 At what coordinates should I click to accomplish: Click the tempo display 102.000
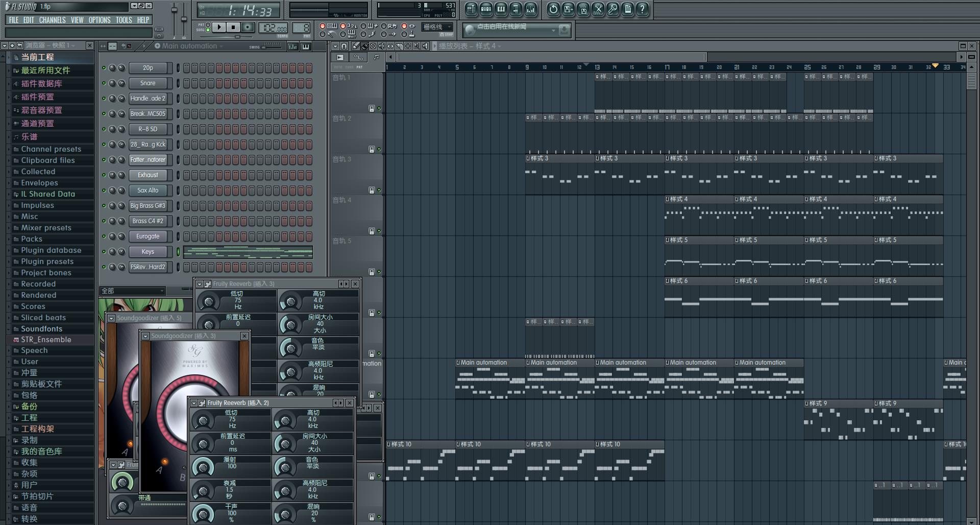pos(273,28)
